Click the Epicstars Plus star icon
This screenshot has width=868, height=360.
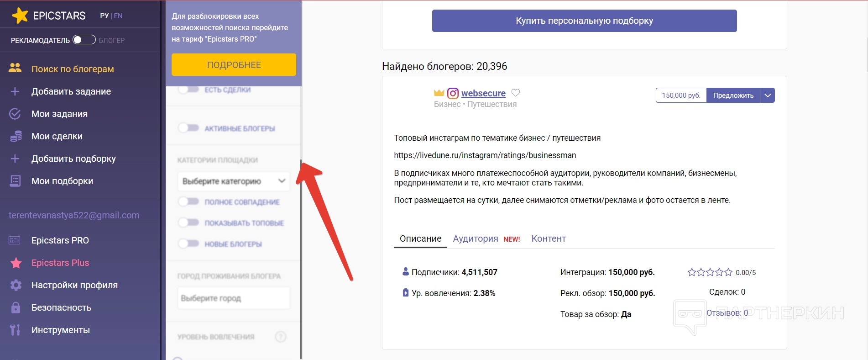click(16, 263)
